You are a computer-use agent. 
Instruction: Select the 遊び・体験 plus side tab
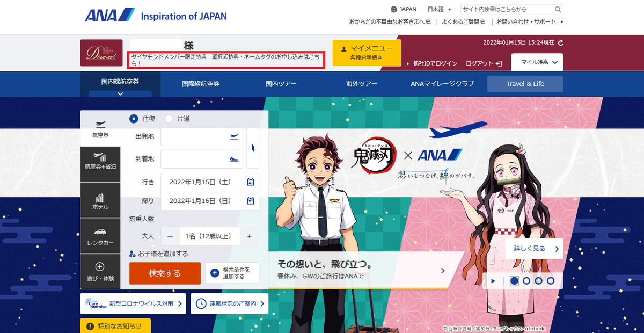(x=100, y=272)
